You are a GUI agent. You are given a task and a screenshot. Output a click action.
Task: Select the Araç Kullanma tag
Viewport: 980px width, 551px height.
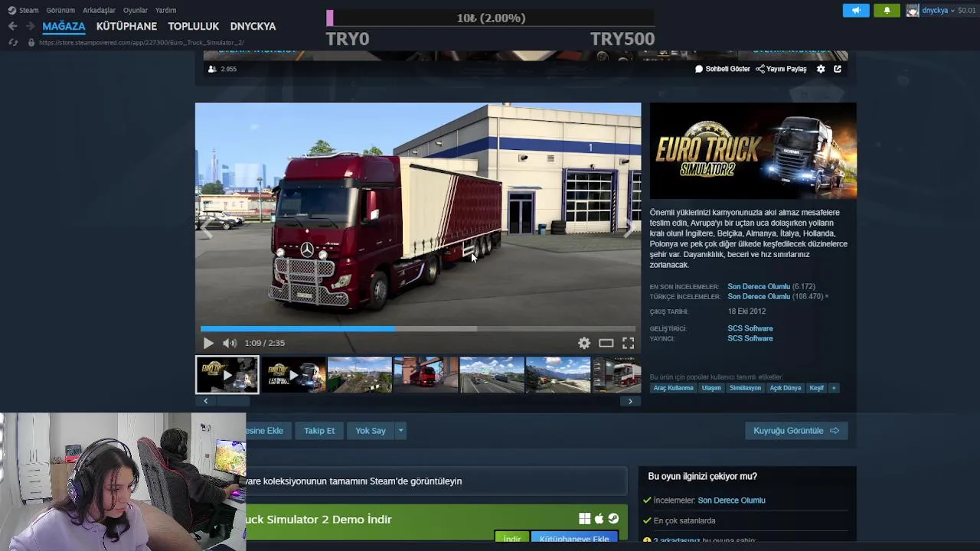coord(673,388)
